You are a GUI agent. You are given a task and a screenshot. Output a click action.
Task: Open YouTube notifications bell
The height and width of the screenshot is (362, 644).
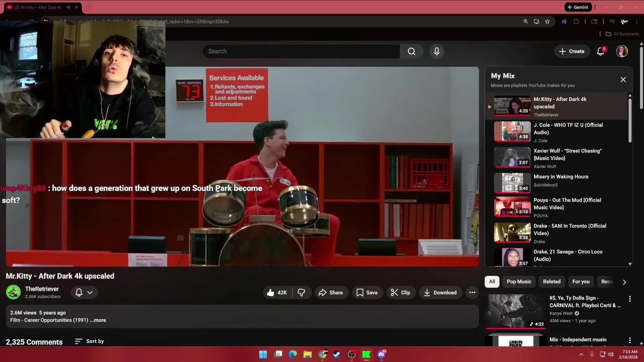pyautogui.click(x=601, y=51)
